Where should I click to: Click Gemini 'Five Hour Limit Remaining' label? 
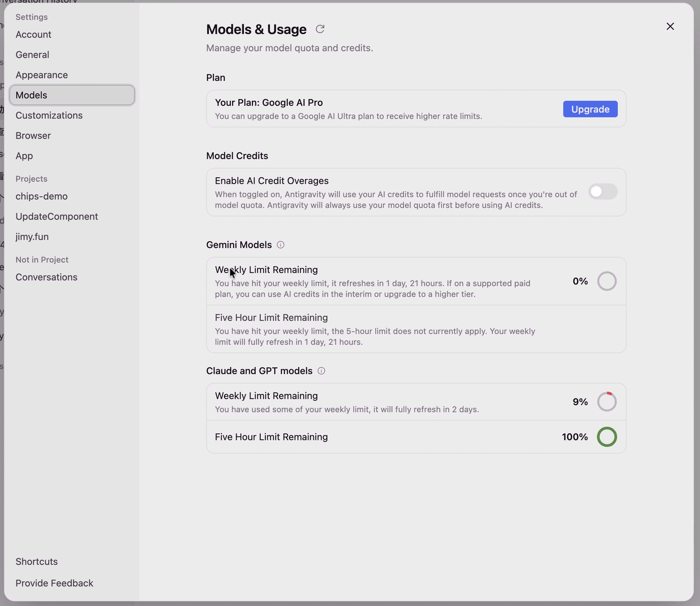pos(271,318)
